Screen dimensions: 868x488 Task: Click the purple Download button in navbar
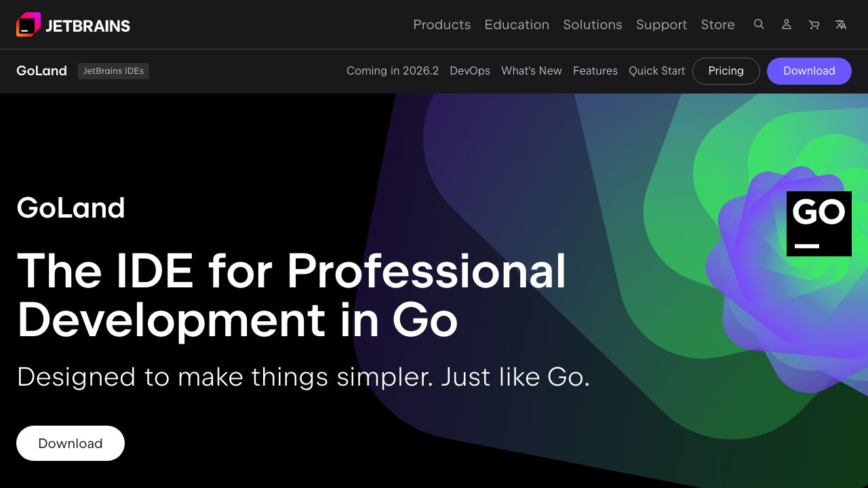tap(809, 71)
